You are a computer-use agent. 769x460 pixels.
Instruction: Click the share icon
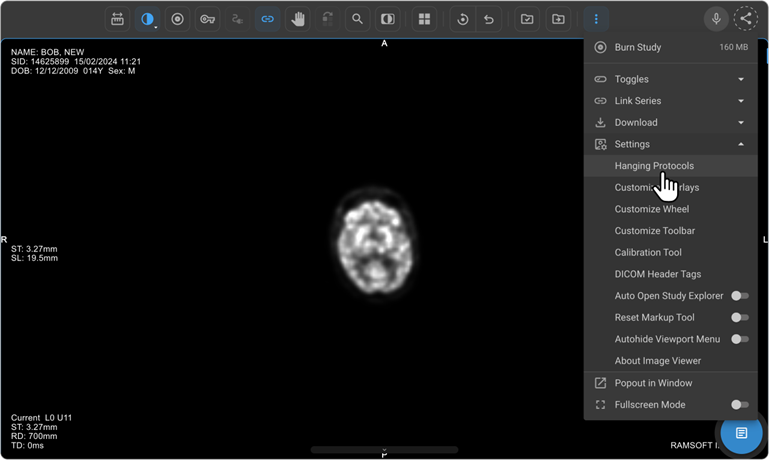pos(746,19)
